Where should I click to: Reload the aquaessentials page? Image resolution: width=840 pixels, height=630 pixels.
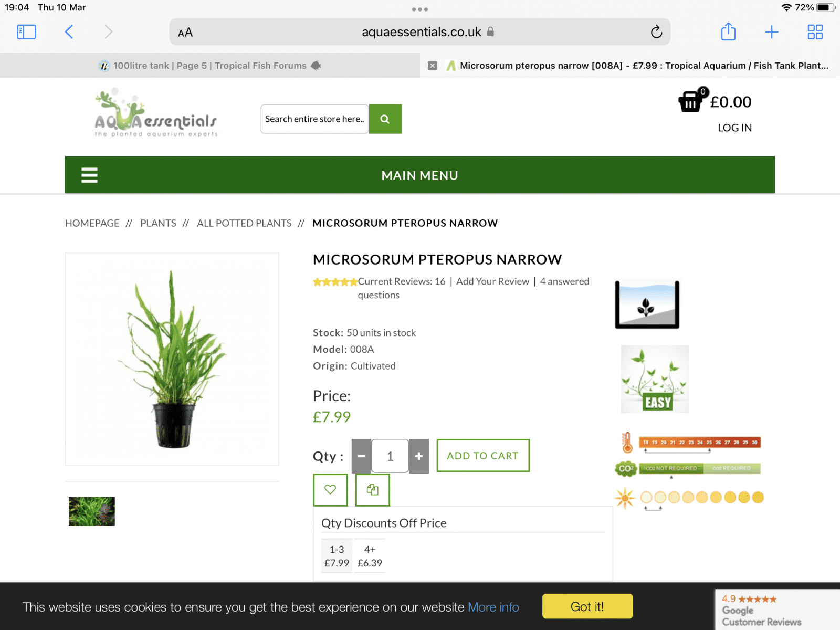656,32
